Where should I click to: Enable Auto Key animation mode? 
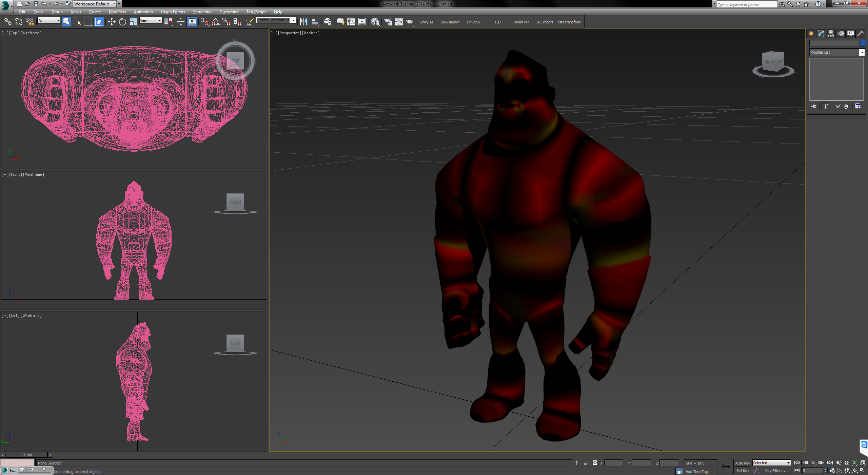[x=743, y=463]
